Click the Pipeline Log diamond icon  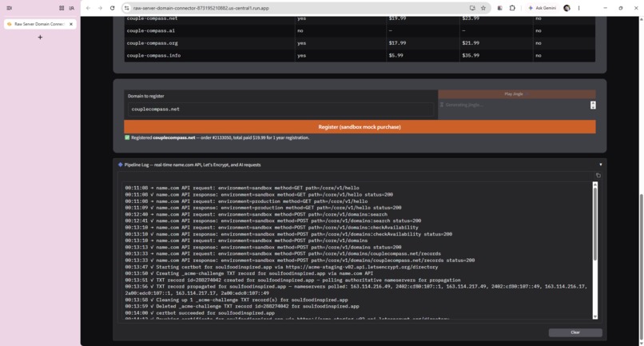click(x=121, y=165)
